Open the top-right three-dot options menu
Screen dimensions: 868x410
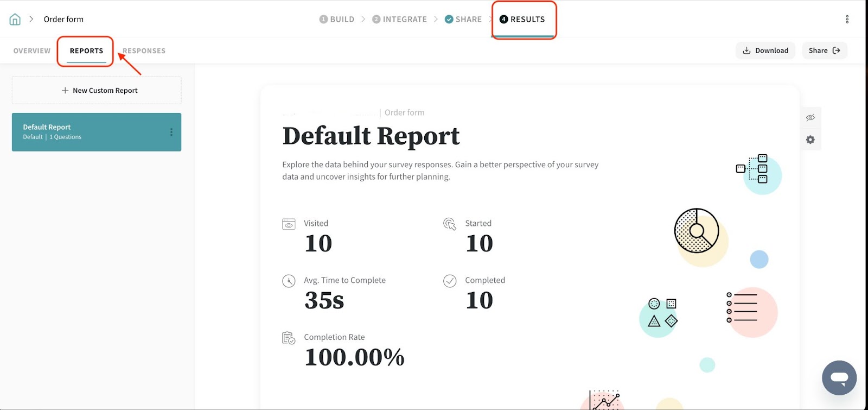[847, 20]
